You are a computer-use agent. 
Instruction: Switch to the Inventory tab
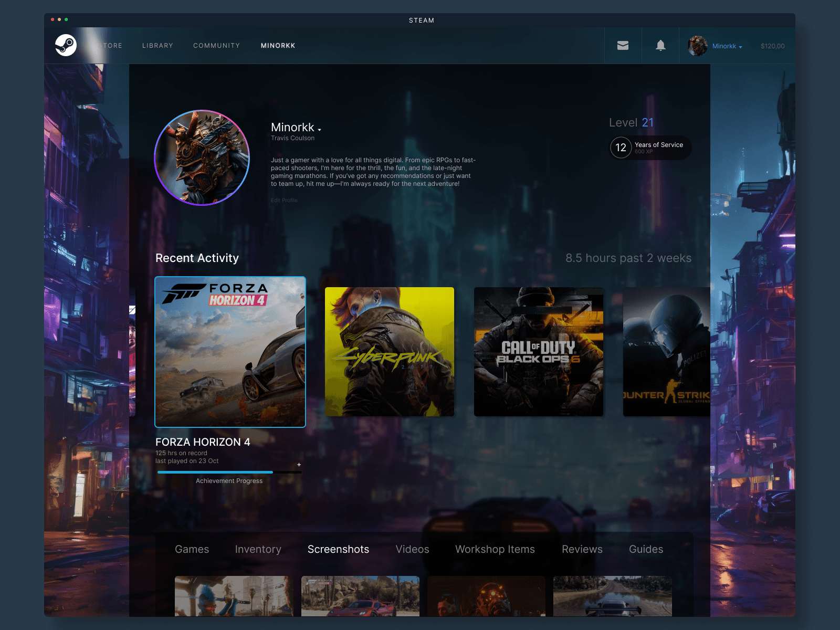point(258,549)
